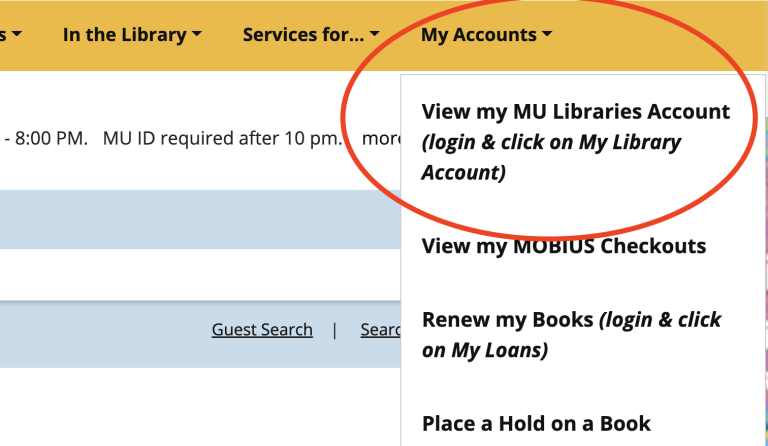Choose Renew my Books option
Image resolution: width=768 pixels, height=446 pixels.
[x=508, y=320]
